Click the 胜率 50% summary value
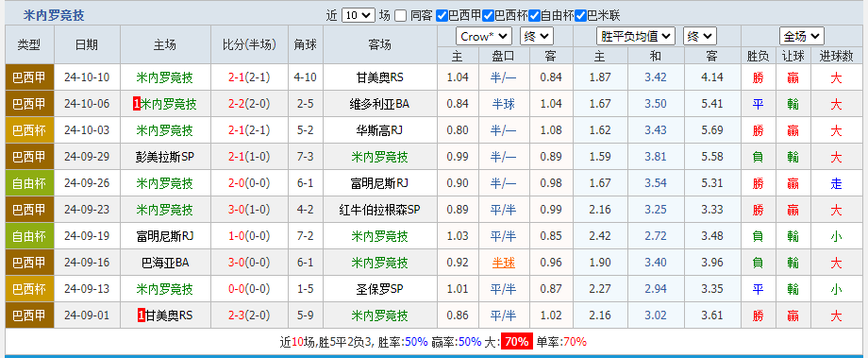 pyautogui.click(x=416, y=342)
